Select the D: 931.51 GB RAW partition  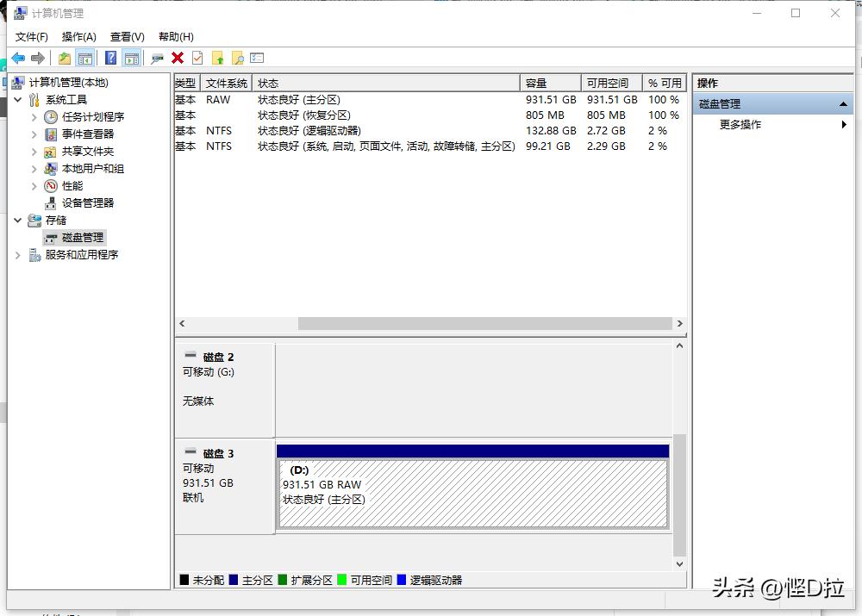[472, 494]
